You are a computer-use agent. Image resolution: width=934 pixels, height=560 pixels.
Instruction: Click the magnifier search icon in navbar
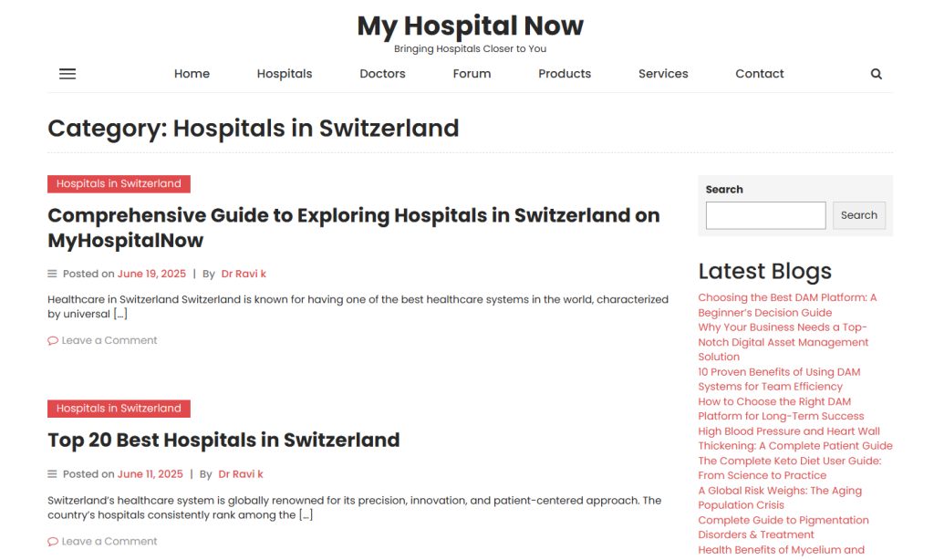point(876,74)
